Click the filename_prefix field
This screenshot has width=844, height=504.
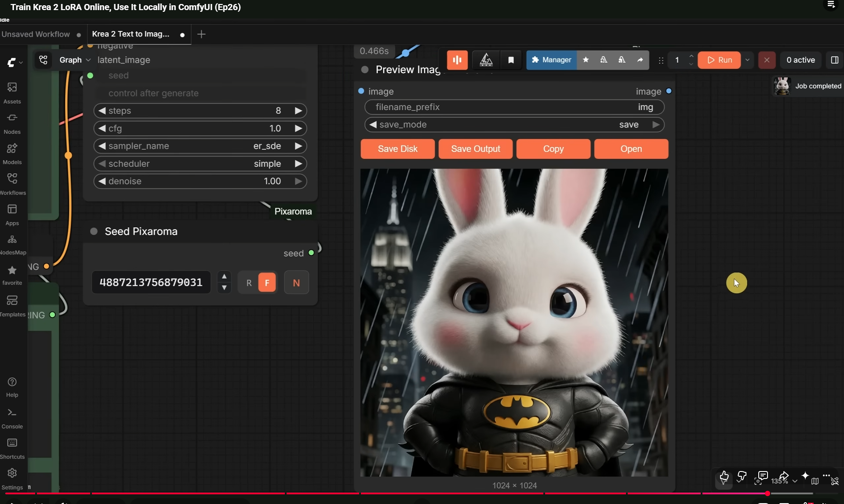click(x=514, y=107)
